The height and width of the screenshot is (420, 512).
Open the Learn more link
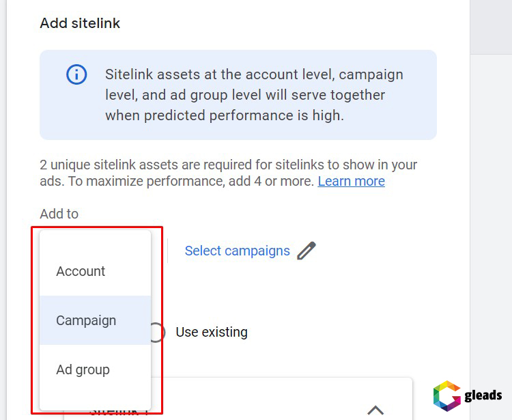pyautogui.click(x=351, y=181)
